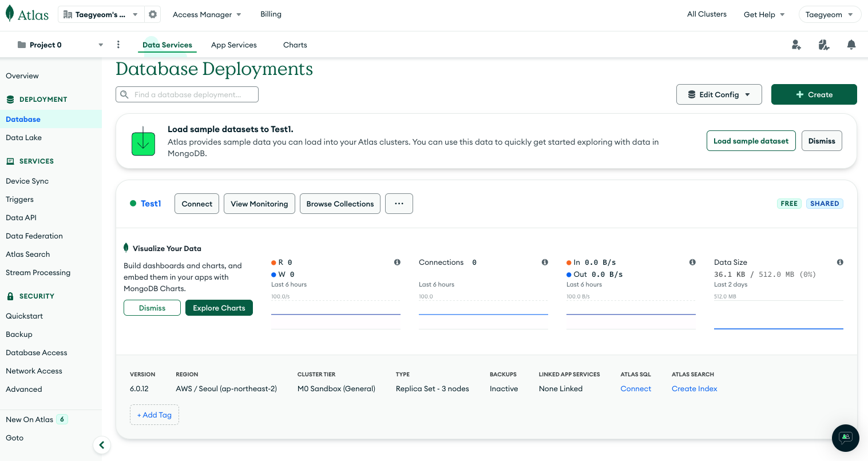Open the Test1 cluster name link
This screenshot has height=461, width=868.
point(151,204)
